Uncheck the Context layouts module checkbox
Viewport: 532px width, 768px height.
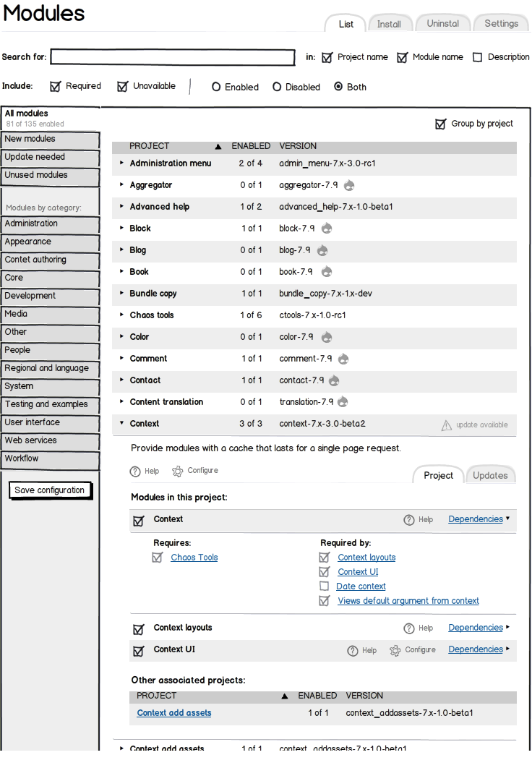point(139,629)
